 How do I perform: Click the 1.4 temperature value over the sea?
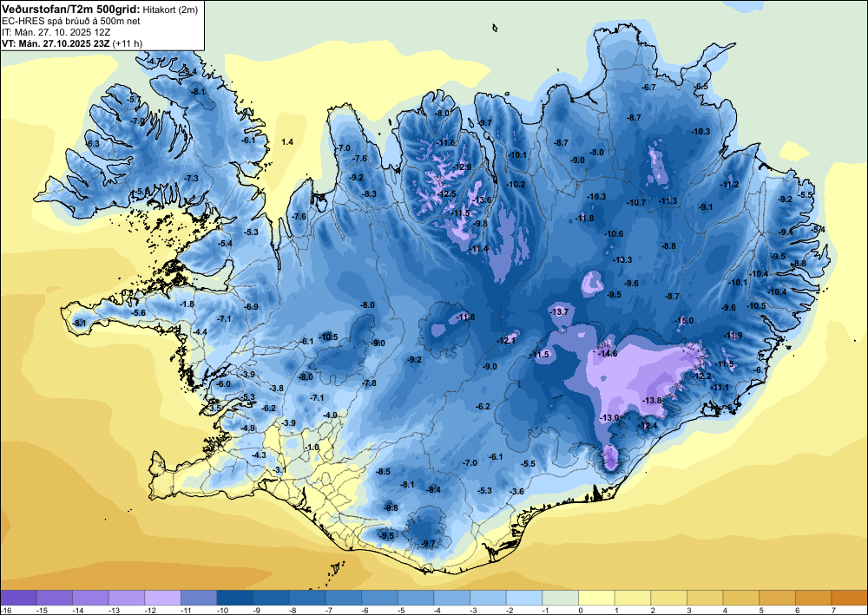(x=286, y=142)
